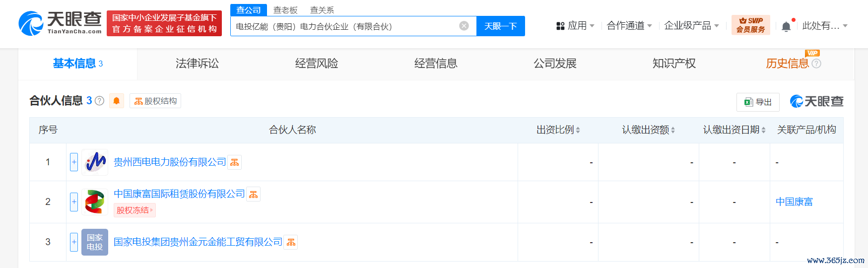
Task: Switch to 知识产权 tab
Action: coord(674,64)
